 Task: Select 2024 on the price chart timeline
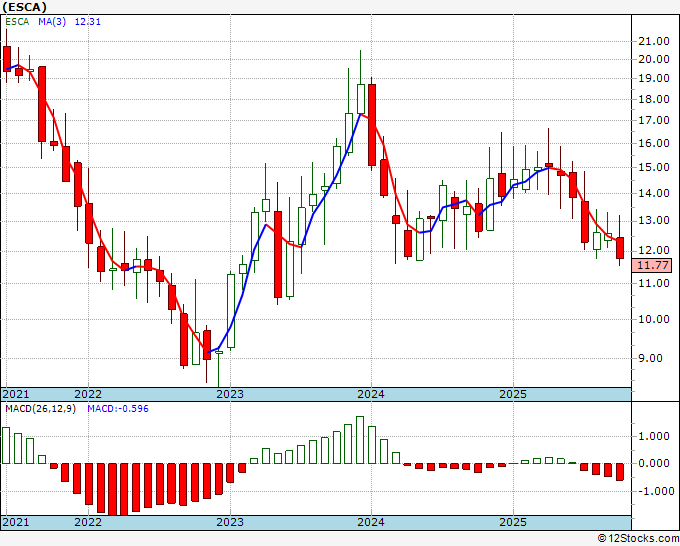pyautogui.click(x=371, y=394)
